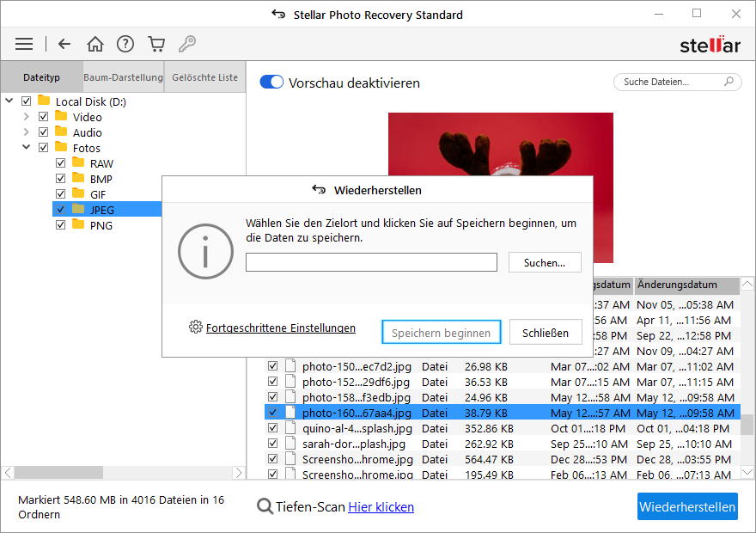Open help with the question mark icon
Image resolution: width=756 pixels, height=533 pixels.
125,44
